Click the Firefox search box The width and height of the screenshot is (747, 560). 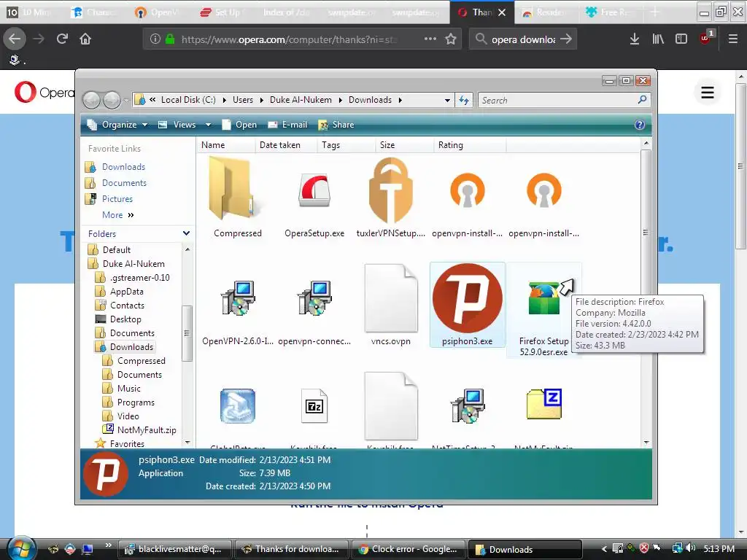point(522,39)
